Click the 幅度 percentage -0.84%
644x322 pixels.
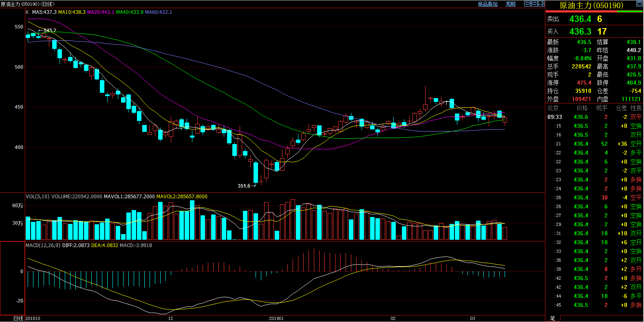[583, 59]
